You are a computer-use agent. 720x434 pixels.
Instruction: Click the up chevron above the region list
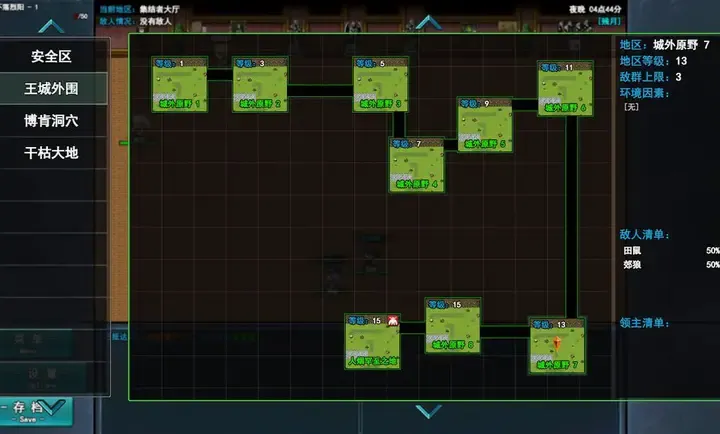coord(51,26)
